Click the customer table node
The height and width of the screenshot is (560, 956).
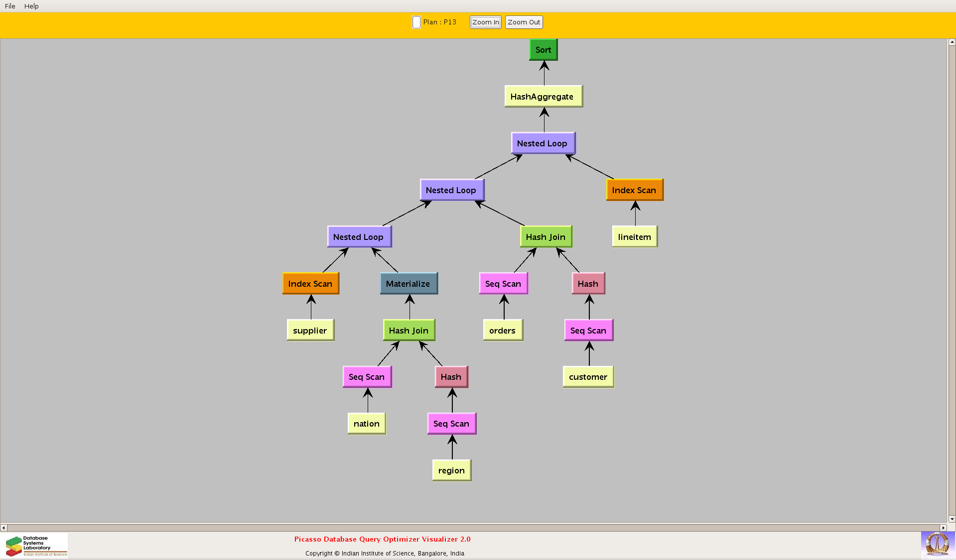tap(588, 377)
